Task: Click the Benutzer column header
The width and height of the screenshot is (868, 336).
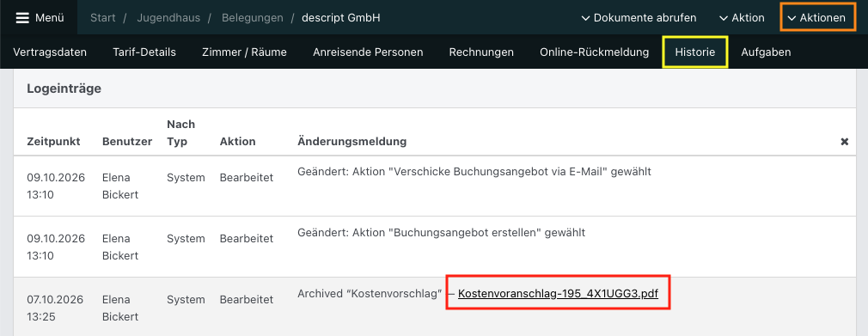Action: click(x=127, y=142)
